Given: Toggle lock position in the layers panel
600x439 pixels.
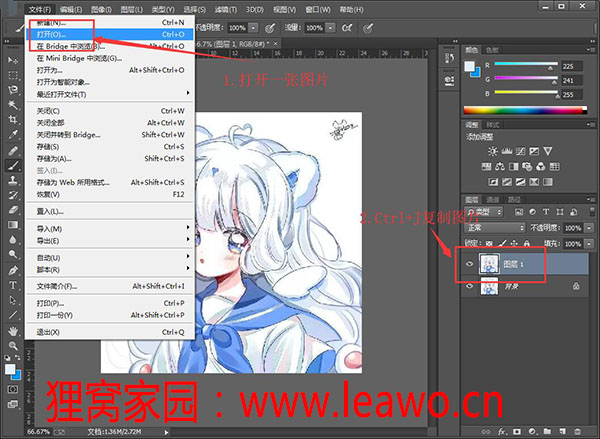Looking at the screenshot, I should (514, 243).
